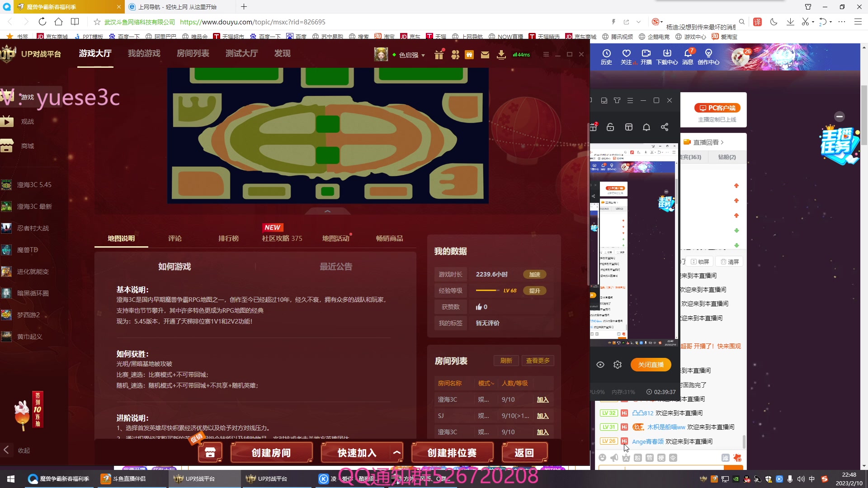Open browser more options ellipsis
The width and height of the screenshot is (868, 488).
[x=841, y=22]
